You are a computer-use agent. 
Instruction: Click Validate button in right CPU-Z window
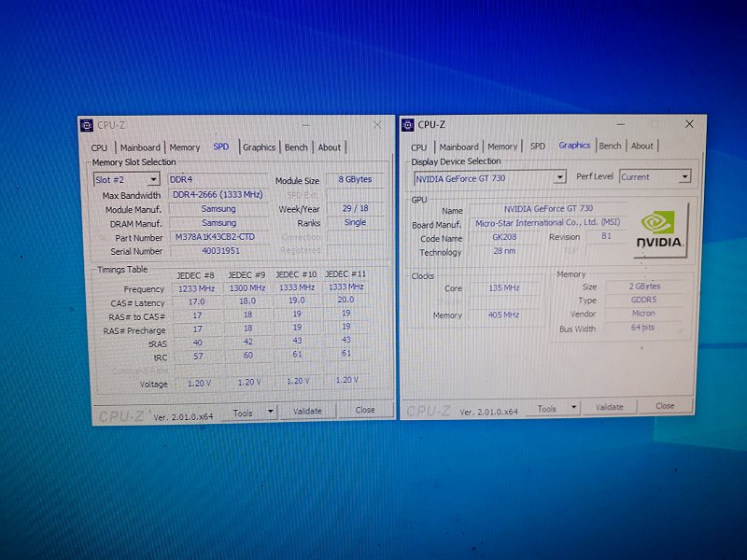point(610,407)
